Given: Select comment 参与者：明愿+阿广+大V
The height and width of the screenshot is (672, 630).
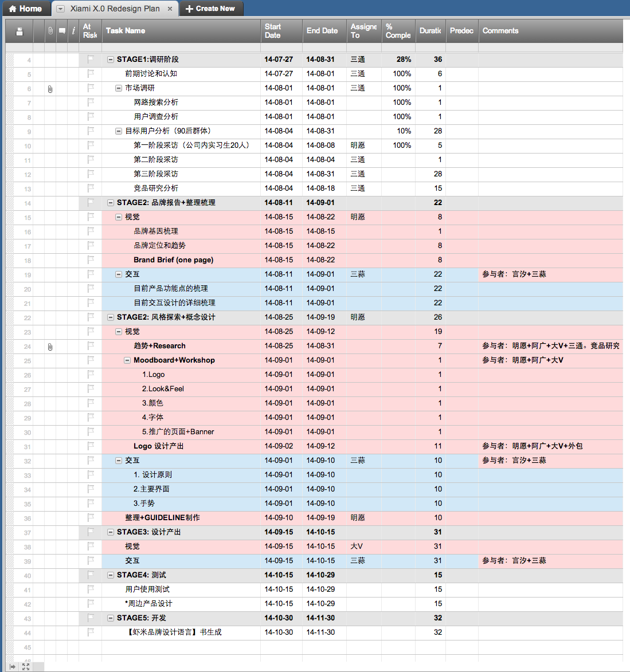Looking at the screenshot, I should point(551,360).
